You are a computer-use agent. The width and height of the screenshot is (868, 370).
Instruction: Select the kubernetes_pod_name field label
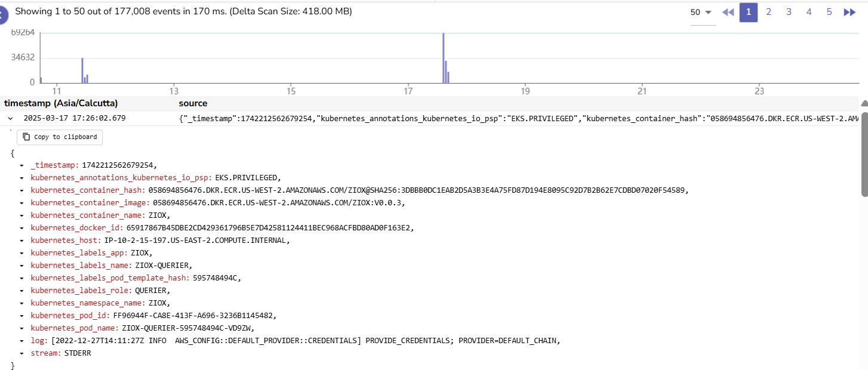[x=72, y=328]
